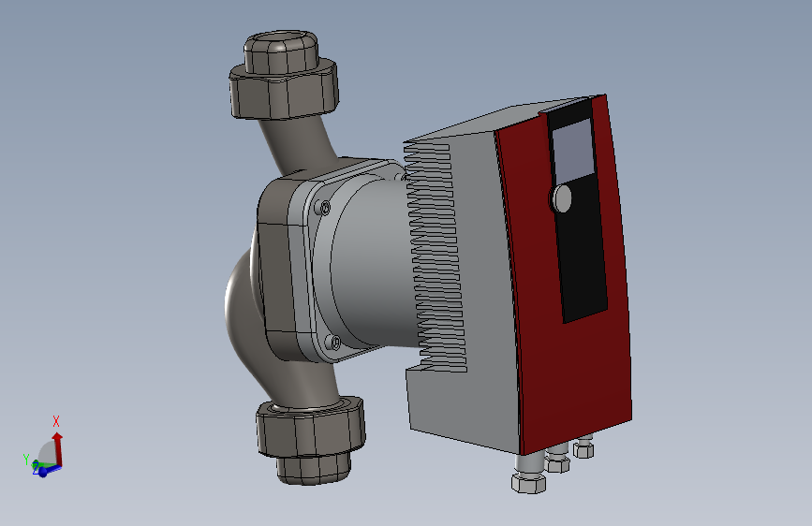Image resolution: width=812 pixels, height=526 pixels.
Task: Select the gray display screen on control panel
Action: pyautogui.click(x=573, y=152)
